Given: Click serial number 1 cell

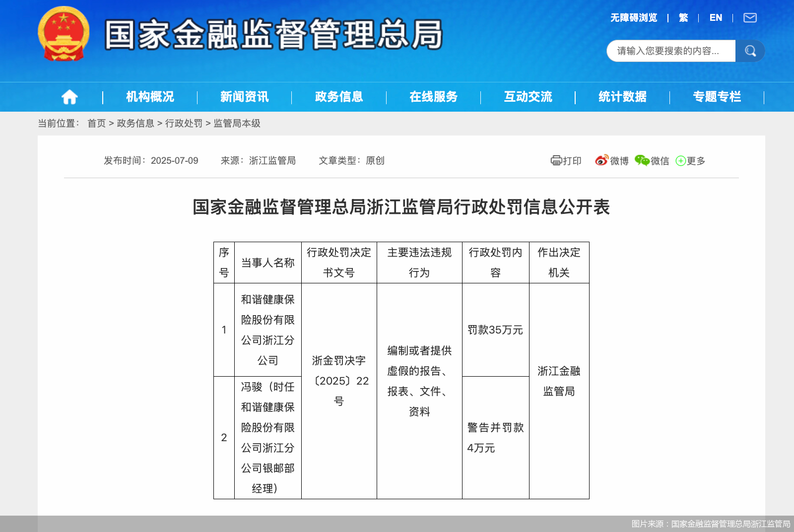Looking at the screenshot, I should point(224,330).
